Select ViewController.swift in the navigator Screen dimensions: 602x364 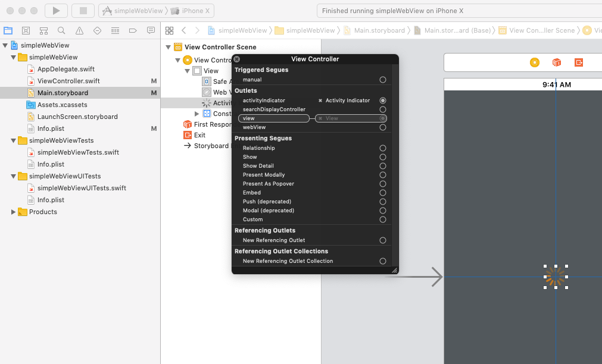[x=68, y=81]
